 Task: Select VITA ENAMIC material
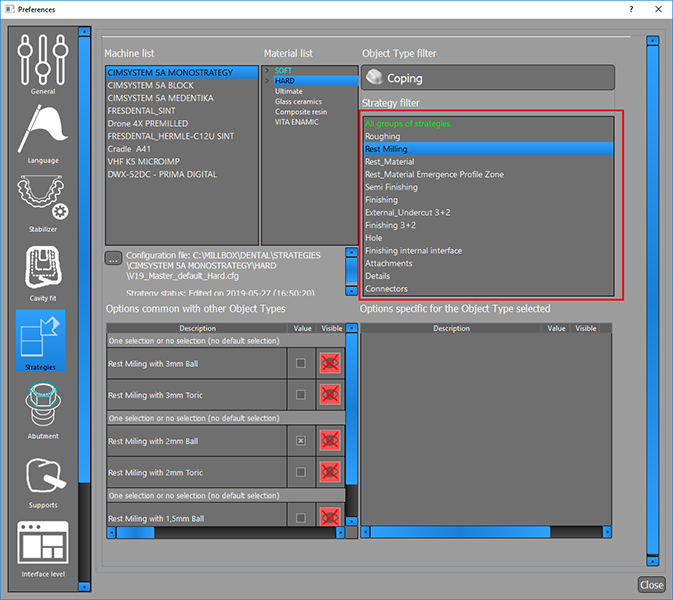tap(297, 122)
